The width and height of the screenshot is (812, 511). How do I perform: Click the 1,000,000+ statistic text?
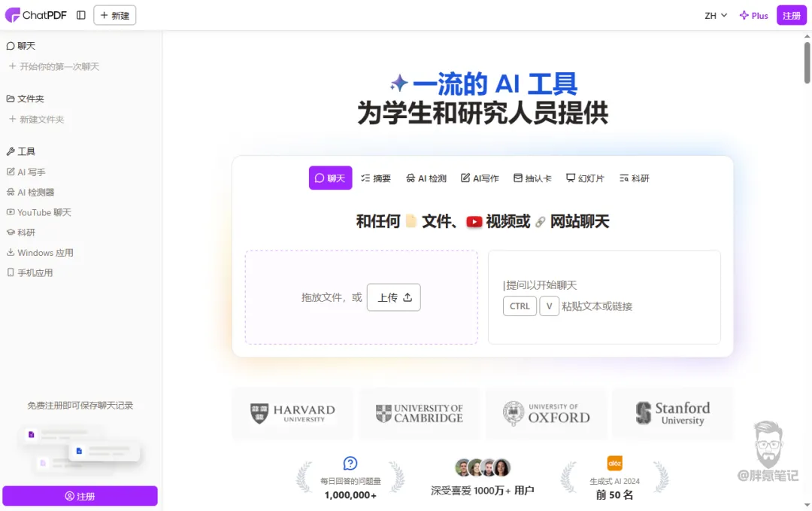click(x=350, y=495)
